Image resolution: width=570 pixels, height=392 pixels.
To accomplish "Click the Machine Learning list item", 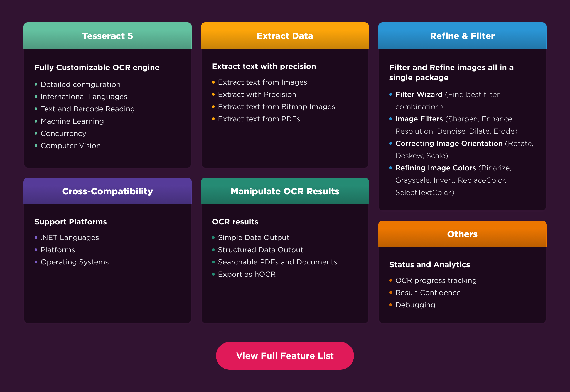I will (x=72, y=121).
